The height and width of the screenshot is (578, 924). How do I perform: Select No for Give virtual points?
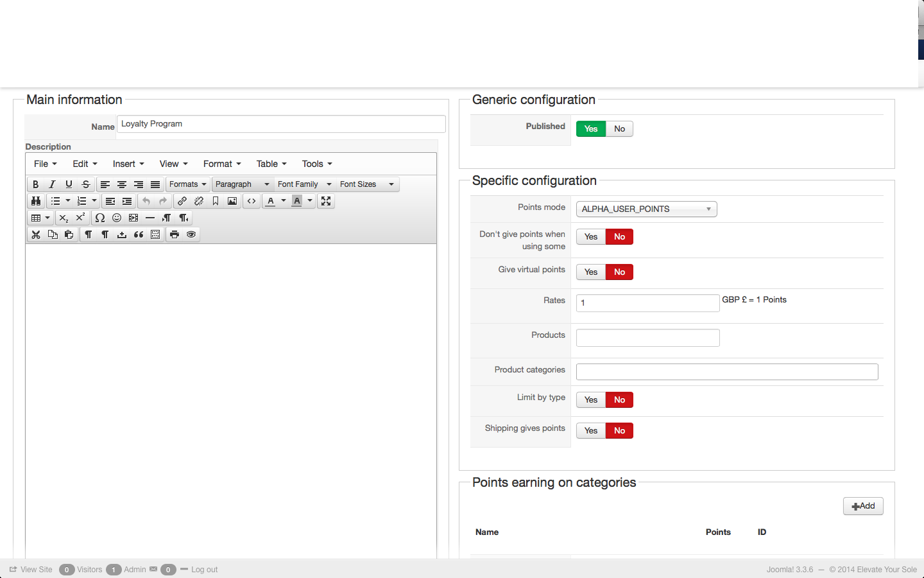pyautogui.click(x=619, y=272)
